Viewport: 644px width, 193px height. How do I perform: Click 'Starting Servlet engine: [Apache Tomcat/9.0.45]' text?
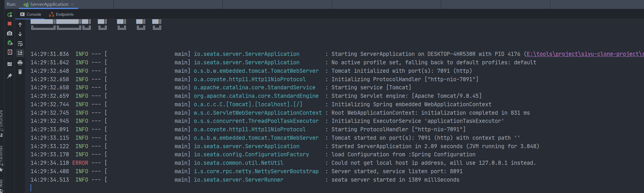(x=407, y=96)
